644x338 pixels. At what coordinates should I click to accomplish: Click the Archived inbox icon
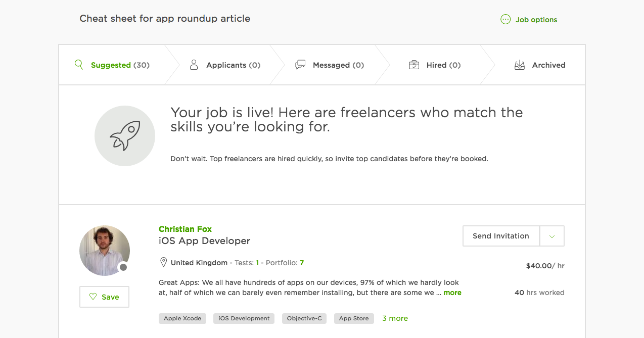tap(520, 65)
